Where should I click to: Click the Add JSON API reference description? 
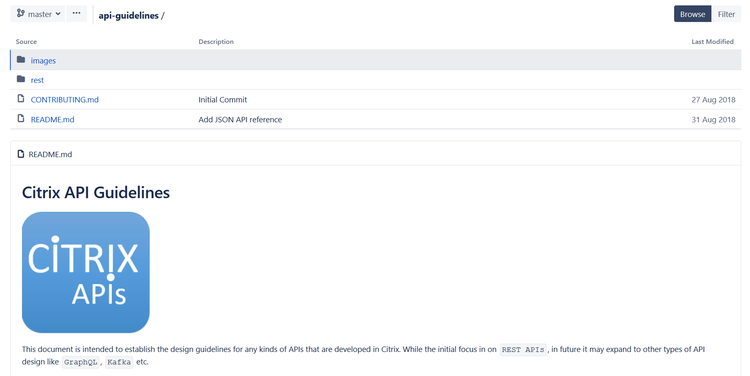coord(240,119)
